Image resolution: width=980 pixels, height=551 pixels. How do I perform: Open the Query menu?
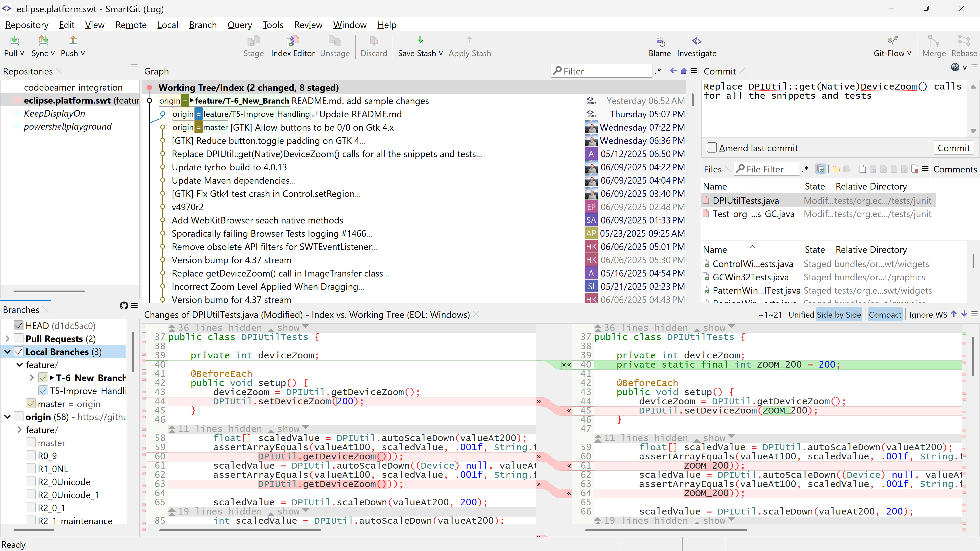tap(240, 25)
